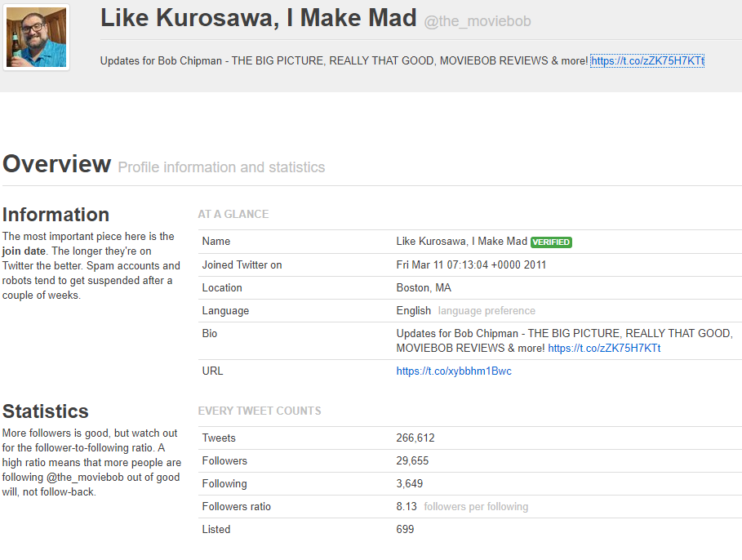Click the Information heading

click(56, 215)
